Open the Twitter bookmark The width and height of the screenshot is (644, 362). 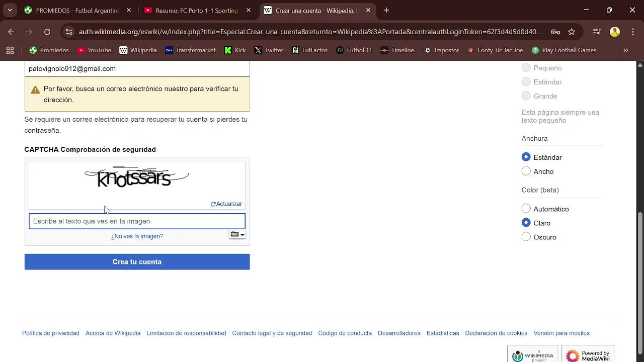tap(269, 50)
